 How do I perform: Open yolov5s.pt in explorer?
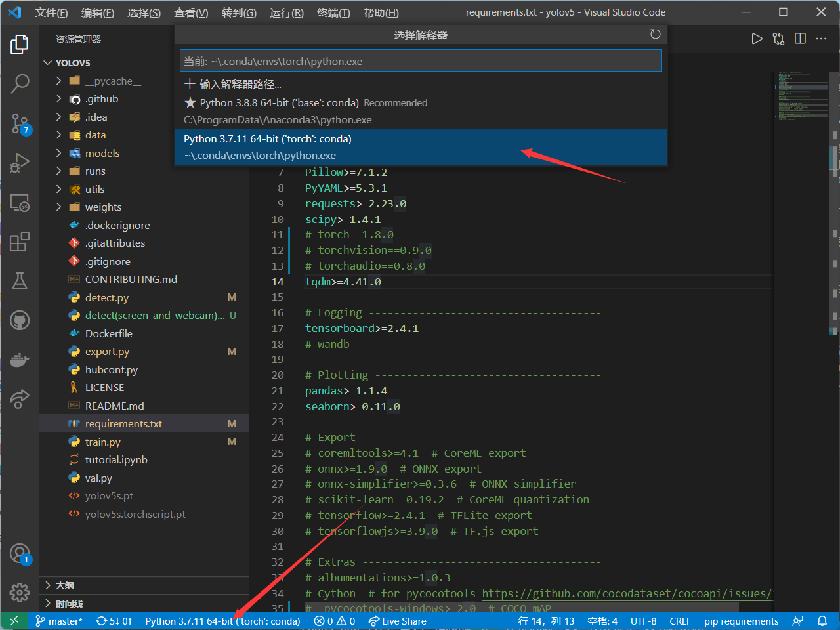click(x=144, y=496)
